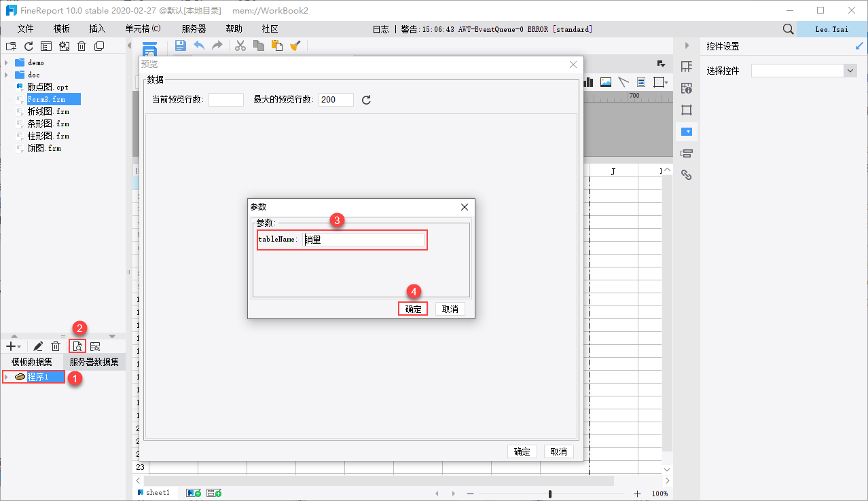Click the 当前预览行数 input field
Viewport: 868px width, 501px height.
226,100
